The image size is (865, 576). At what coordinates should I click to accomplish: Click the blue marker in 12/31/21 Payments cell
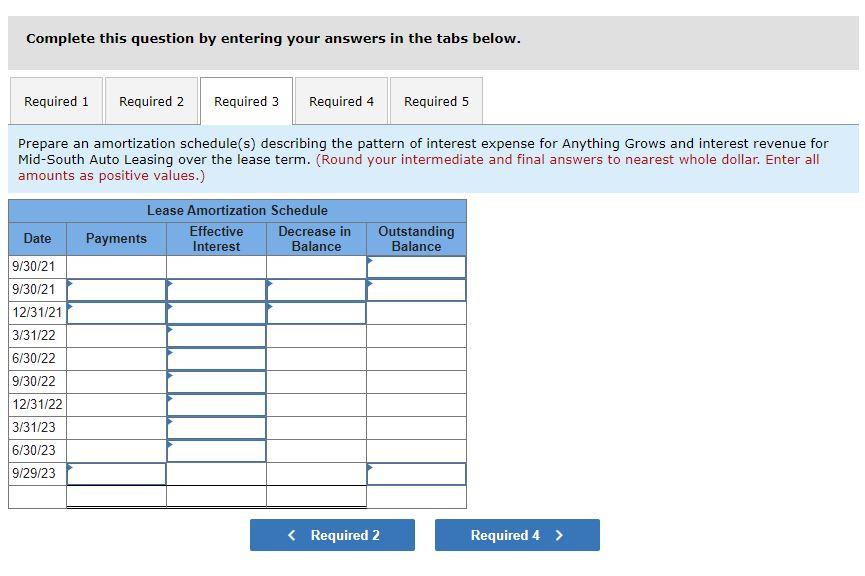pos(70,306)
